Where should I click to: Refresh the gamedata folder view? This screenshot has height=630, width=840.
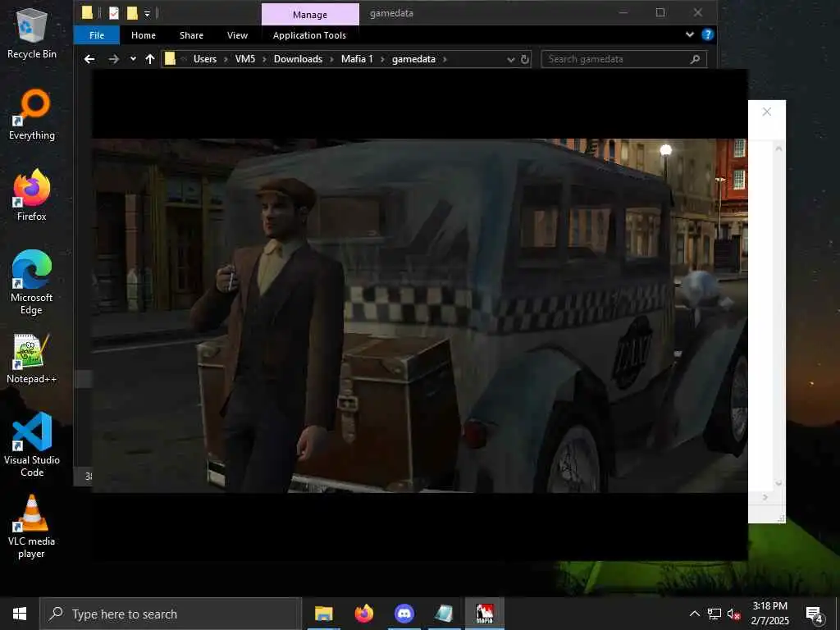[x=525, y=59]
